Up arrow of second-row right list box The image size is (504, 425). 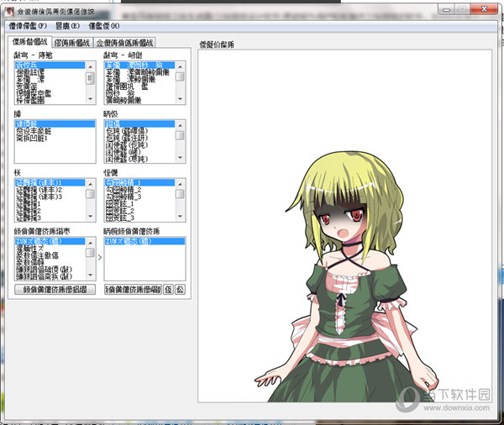(180, 125)
